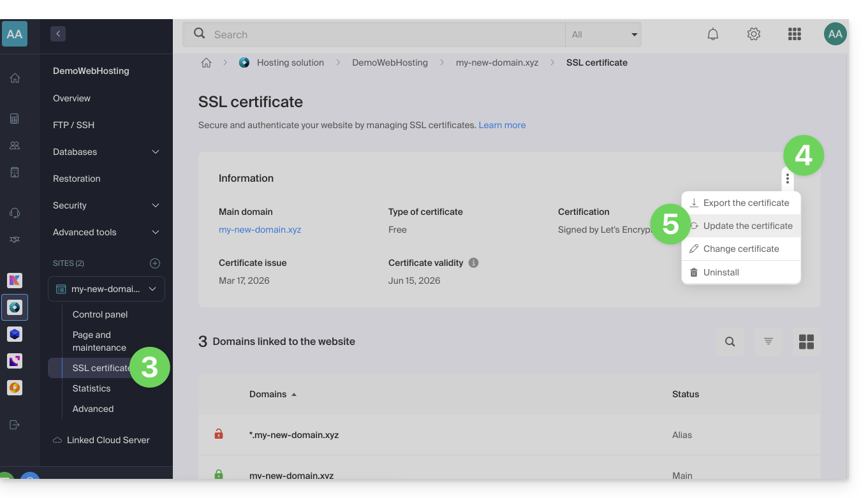Expand the Advanced tools section
The height and width of the screenshot is (498, 868).
point(155,232)
